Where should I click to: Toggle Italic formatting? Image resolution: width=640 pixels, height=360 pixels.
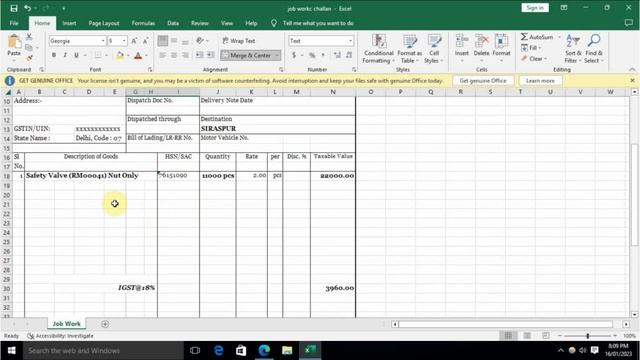click(65, 55)
